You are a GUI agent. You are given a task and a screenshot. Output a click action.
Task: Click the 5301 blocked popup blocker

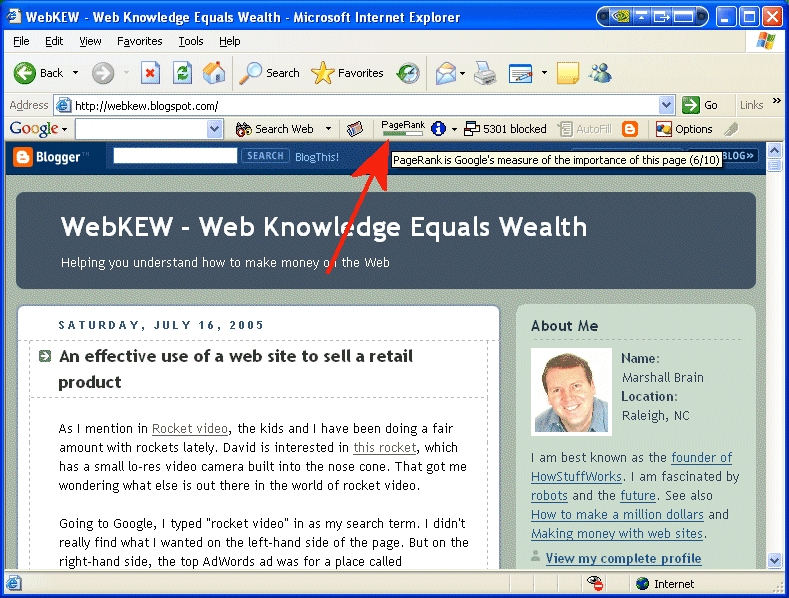pos(505,129)
